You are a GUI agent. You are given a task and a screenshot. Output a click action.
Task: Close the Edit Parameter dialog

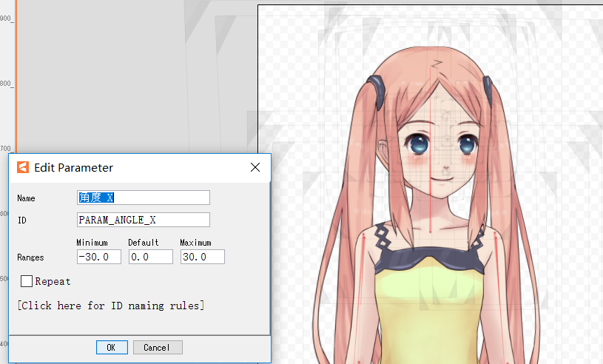255,167
